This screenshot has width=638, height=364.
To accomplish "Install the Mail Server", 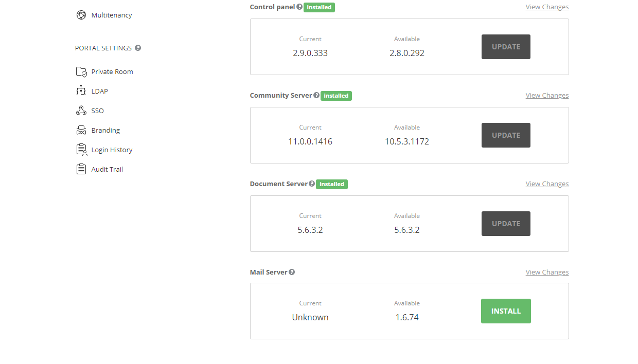I will (x=506, y=311).
